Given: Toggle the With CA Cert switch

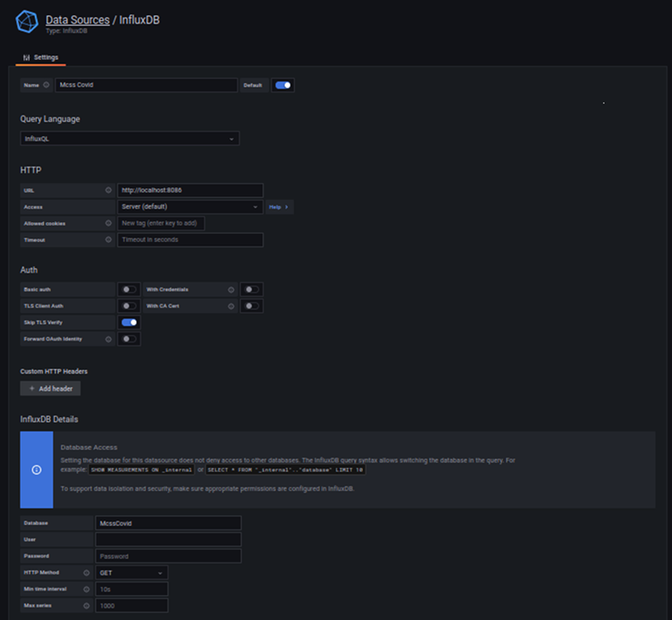Looking at the screenshot, I should 252,306.
